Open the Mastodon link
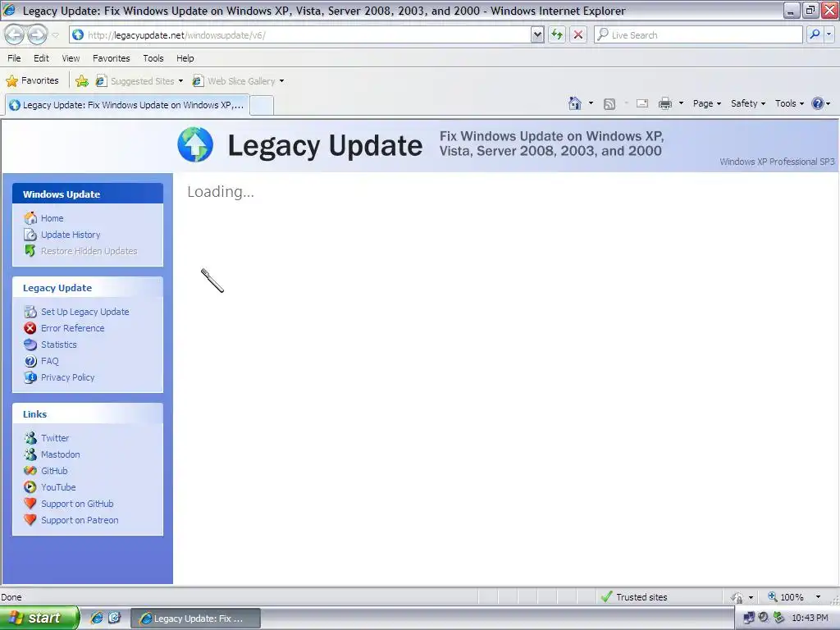840x630 pixels. (60, 454)
